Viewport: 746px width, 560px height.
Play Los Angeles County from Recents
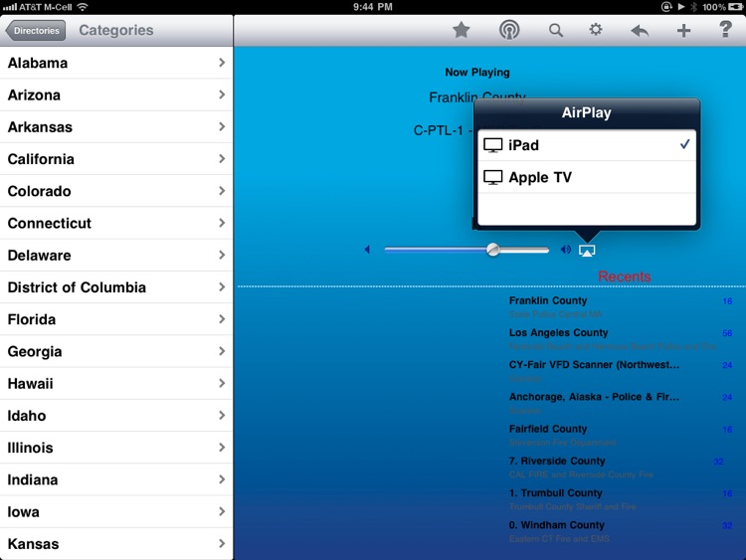[621, 339]
